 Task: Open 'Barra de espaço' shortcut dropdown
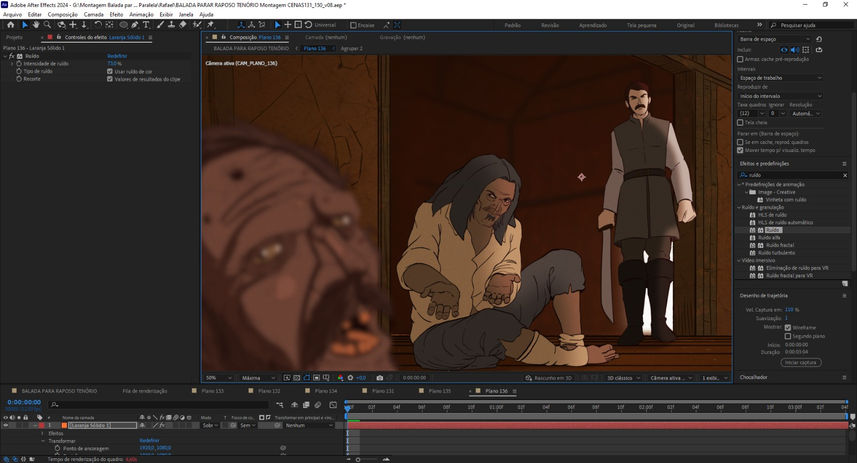click(x=774, y=39)
